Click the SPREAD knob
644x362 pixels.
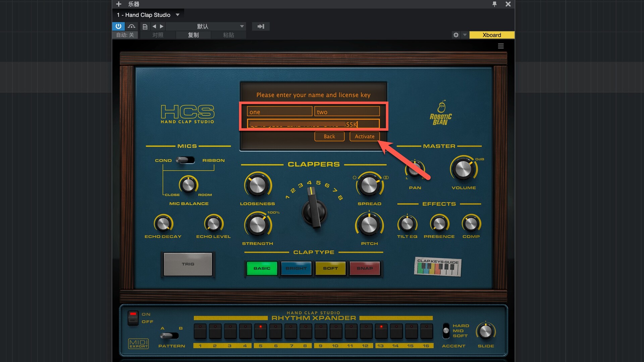point(369,185)
